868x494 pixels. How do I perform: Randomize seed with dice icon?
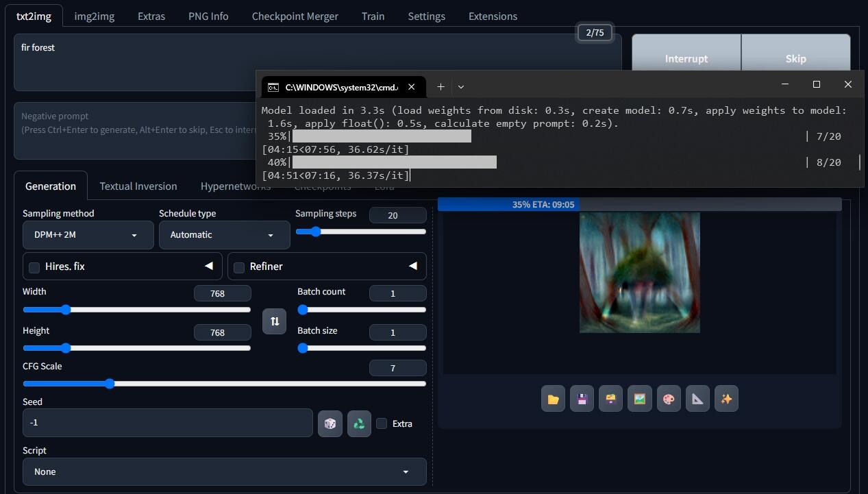coord(330,423)
